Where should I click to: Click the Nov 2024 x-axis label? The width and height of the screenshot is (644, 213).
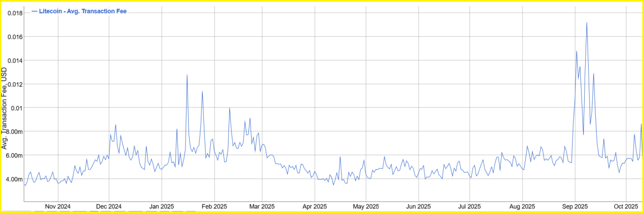coord(57,206)
